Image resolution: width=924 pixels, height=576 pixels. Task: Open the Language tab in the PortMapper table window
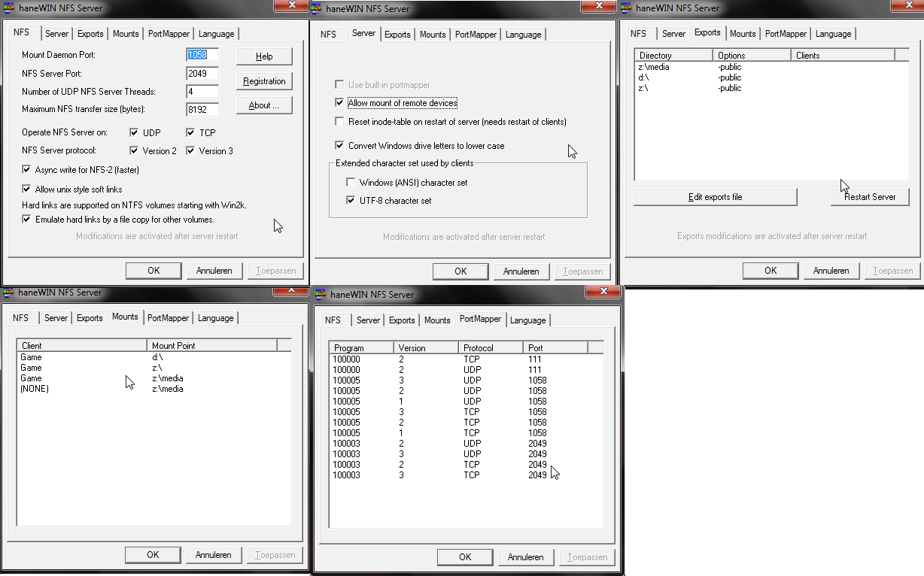click(x=527, y=320)
